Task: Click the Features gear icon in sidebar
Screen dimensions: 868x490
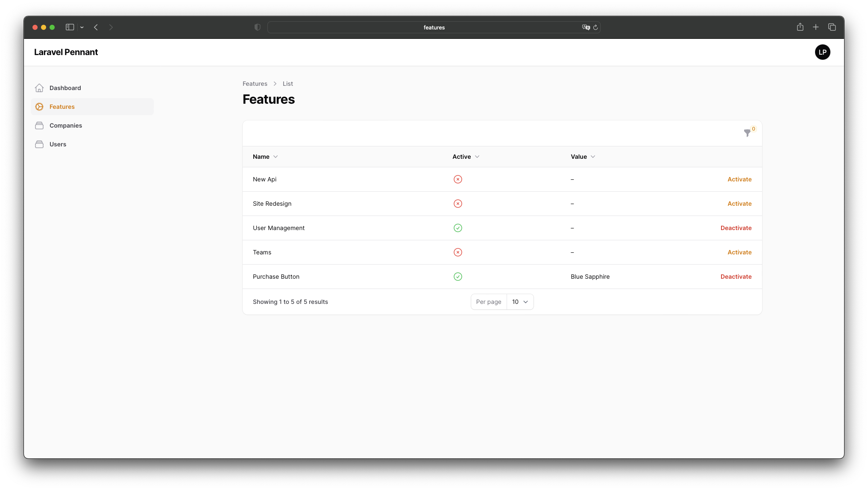Action: coord(39,107)
